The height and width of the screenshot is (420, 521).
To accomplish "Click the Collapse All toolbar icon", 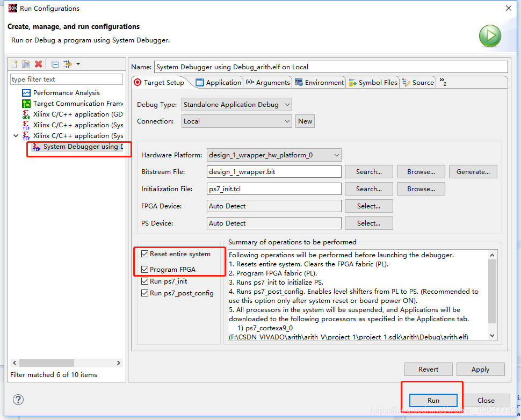I will coord(55,64).
